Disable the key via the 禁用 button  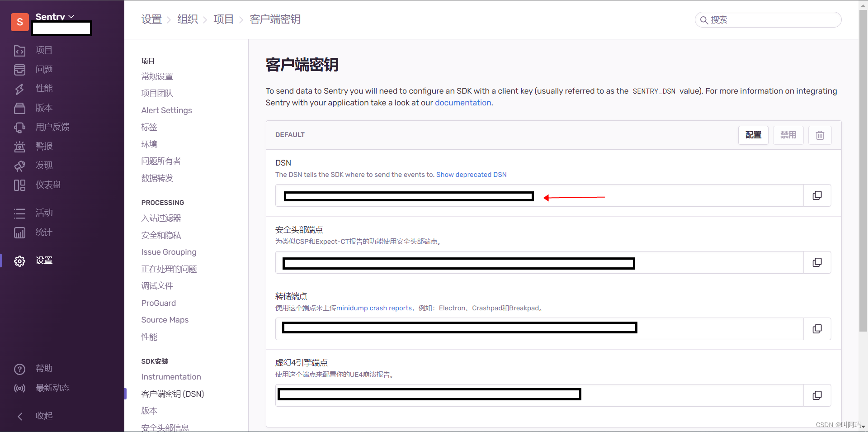(788, 135)
